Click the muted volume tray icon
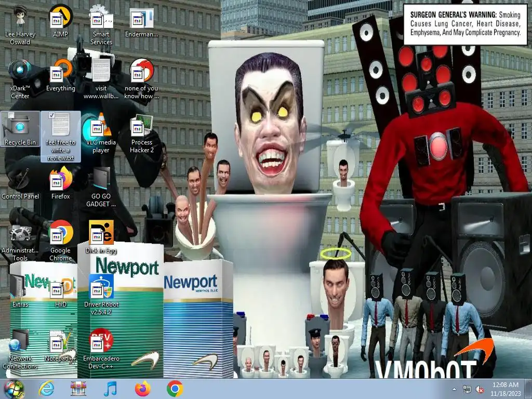Image resolution: width=532 pixels, height=399 pixels. coord(480,389)
